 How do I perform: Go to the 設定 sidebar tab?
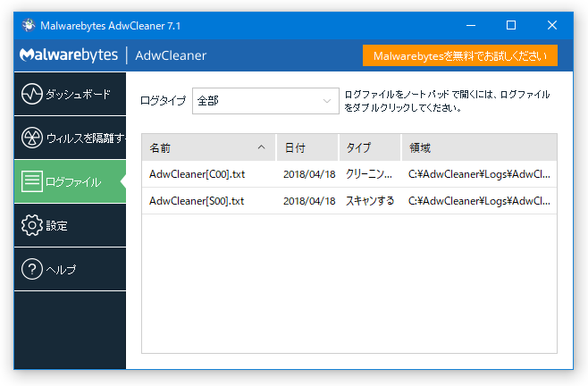70,225
